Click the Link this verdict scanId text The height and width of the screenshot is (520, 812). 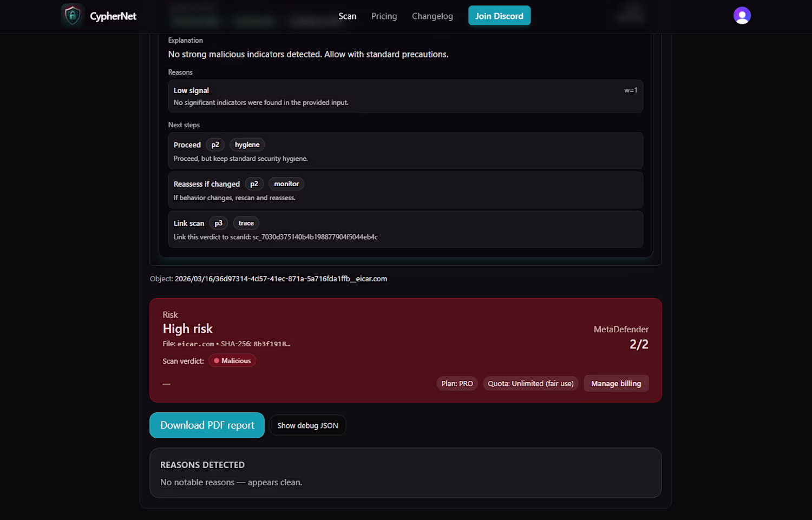(x=276, y=237)
